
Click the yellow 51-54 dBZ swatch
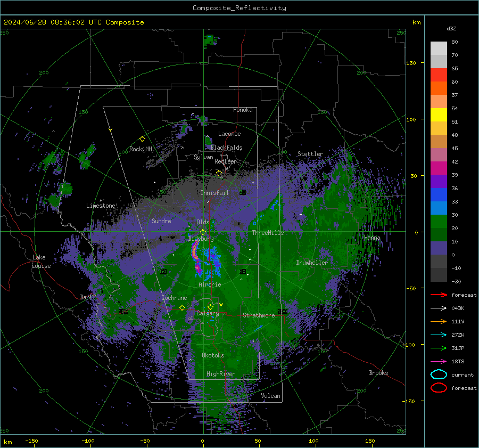[x=439, y=115]
